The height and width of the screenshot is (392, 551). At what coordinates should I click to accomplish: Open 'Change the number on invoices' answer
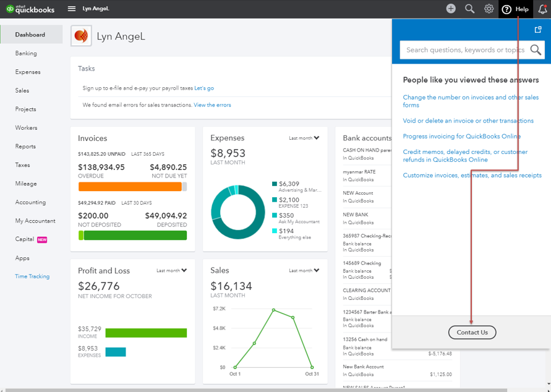[x=471, y=101]
